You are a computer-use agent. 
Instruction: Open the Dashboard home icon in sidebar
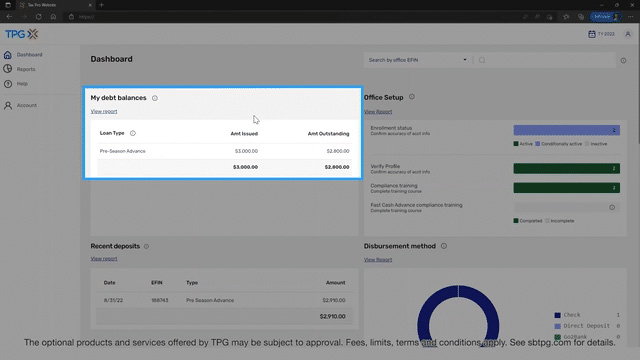(x=8, y=55)
